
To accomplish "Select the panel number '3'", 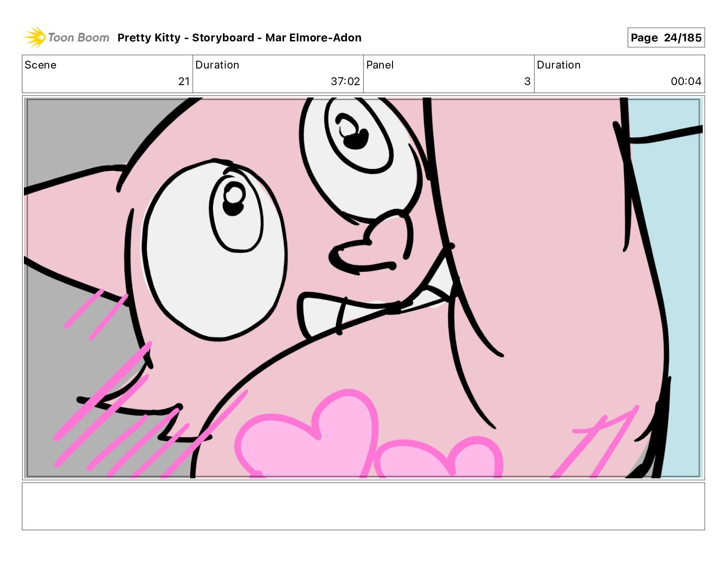I will pyautogui.click(x=528, y=81).
